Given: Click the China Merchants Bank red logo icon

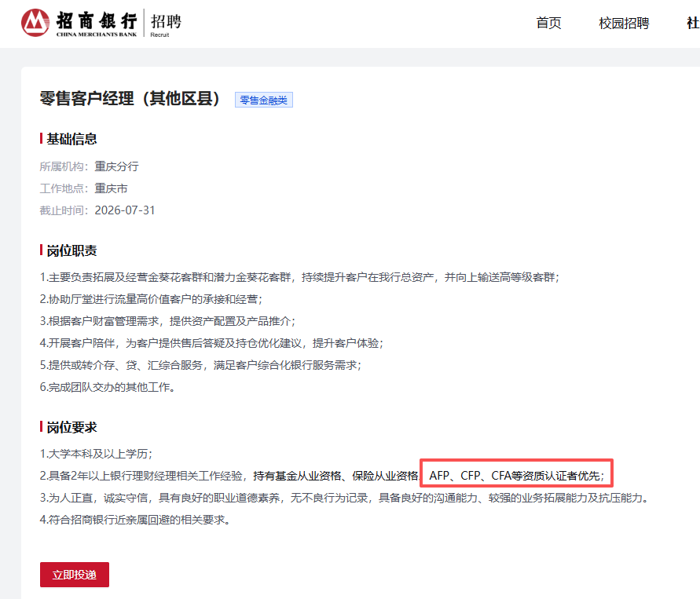Looking at the screenshot, I should click(35, 23).
